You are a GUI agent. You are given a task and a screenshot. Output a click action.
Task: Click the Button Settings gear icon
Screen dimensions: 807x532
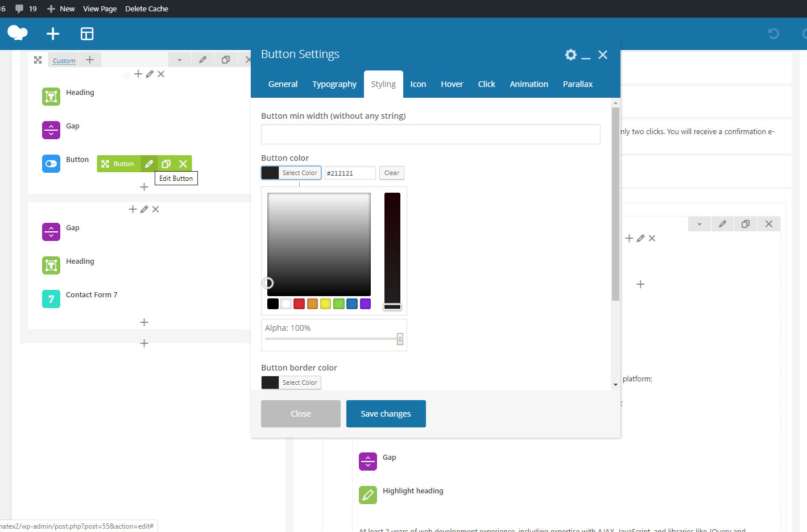[x=570, y=55]
